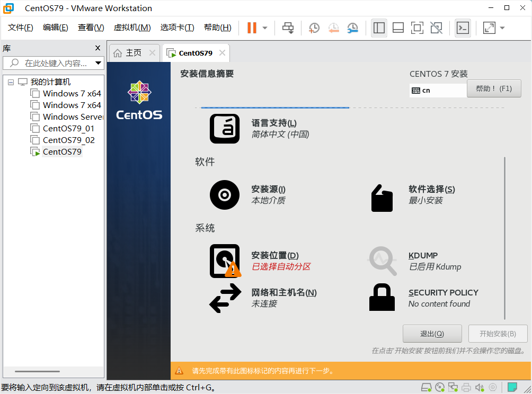This screenshot has height=394, width=532.
Task: Click the VMware Workstation title bar icon
Action: click(8, 8)
